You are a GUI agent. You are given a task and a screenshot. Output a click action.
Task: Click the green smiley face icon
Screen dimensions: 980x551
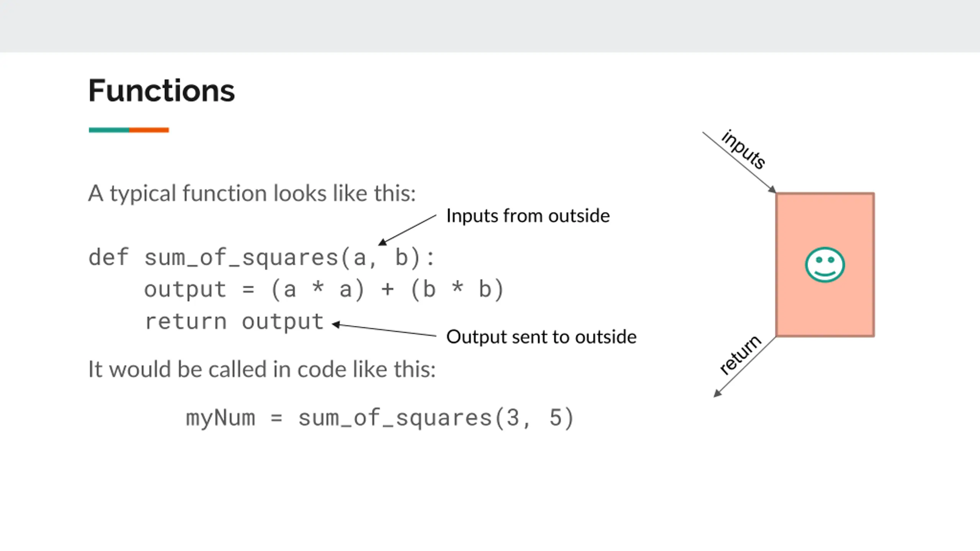point(825,265)
